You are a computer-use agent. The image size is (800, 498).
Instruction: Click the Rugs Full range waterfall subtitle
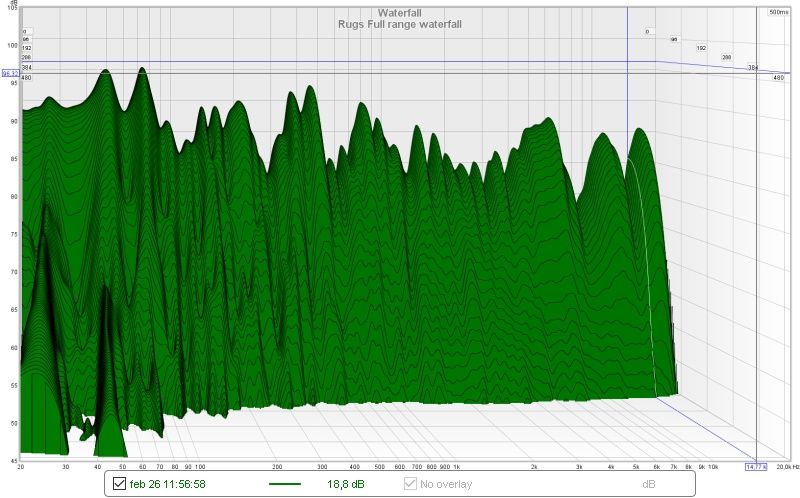(399, 24)
